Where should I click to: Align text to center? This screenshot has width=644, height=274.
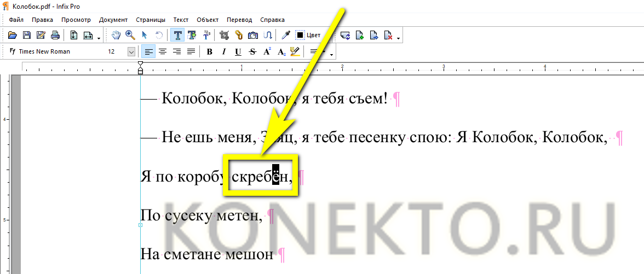tap(162, 52)
